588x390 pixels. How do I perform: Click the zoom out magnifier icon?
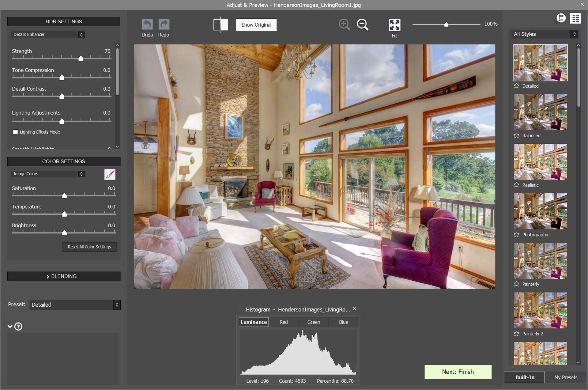[x=363, y=25]
